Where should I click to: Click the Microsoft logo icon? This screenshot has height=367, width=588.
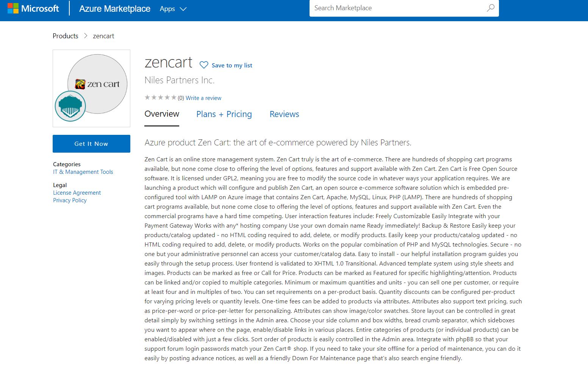click(13, 8)
